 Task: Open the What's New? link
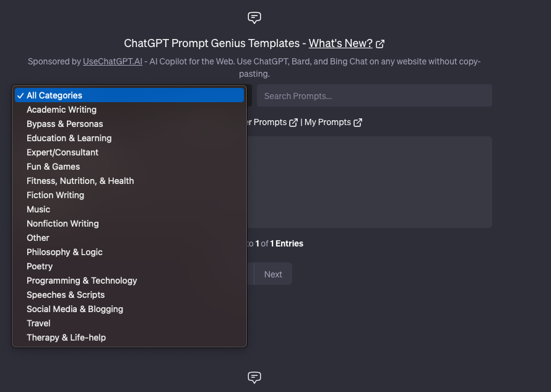coord(340,43)
